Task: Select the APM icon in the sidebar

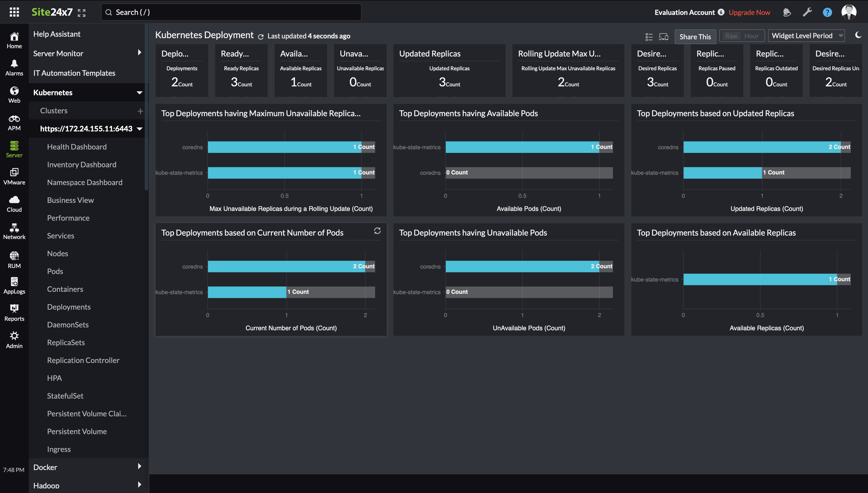Action: [14, 122]
